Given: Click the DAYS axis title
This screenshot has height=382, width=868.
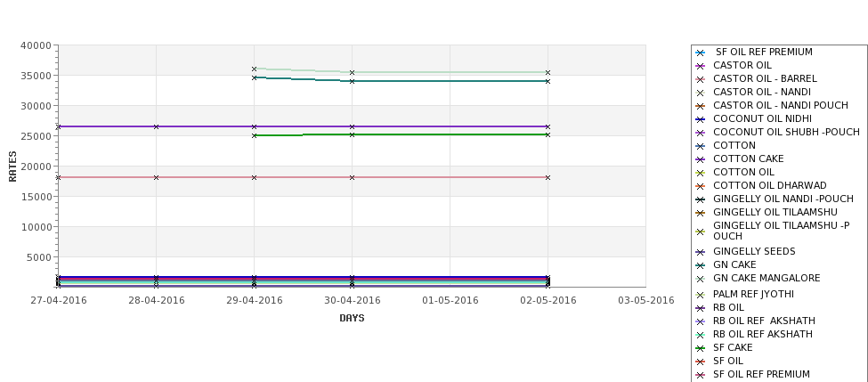Looking at the screenshot, I should point(352,318).
